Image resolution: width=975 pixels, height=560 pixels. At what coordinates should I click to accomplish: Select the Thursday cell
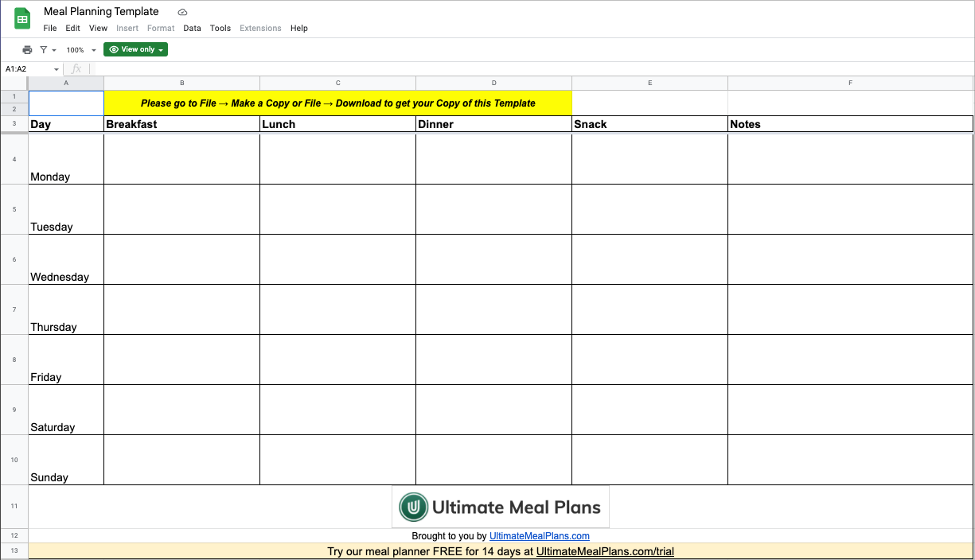pos(66,309)
